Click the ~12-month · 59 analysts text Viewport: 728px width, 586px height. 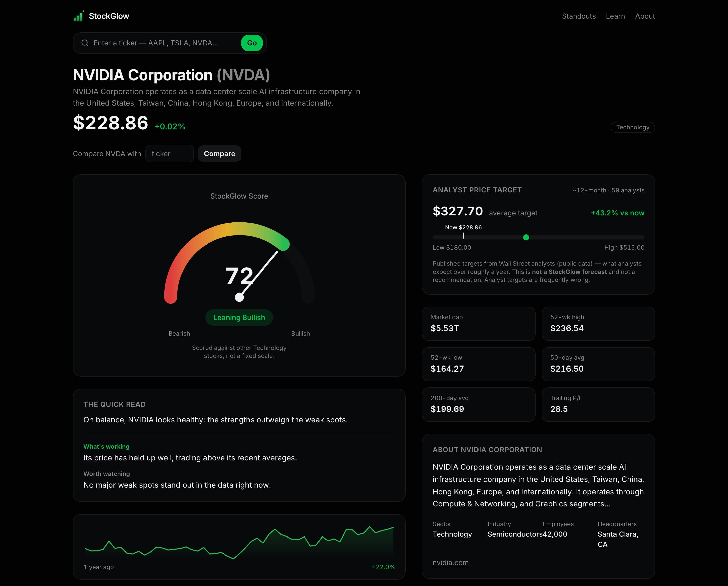click(x=608, y=190)
